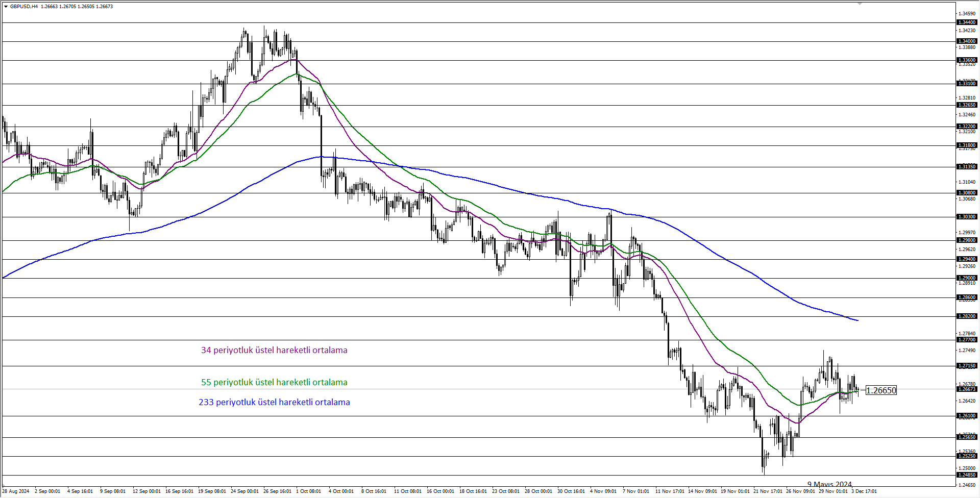Click the 1.34000 horizontal line price tag

click(967, 41)
